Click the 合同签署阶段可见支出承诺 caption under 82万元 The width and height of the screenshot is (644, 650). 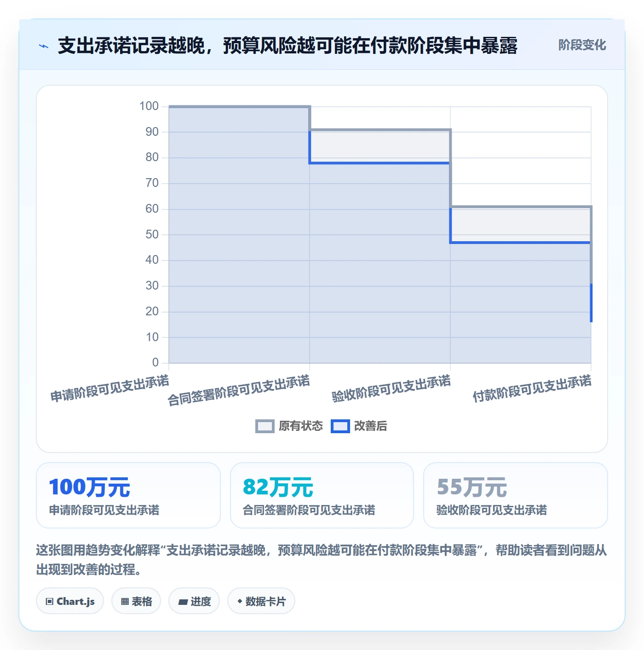coord(309,510)
